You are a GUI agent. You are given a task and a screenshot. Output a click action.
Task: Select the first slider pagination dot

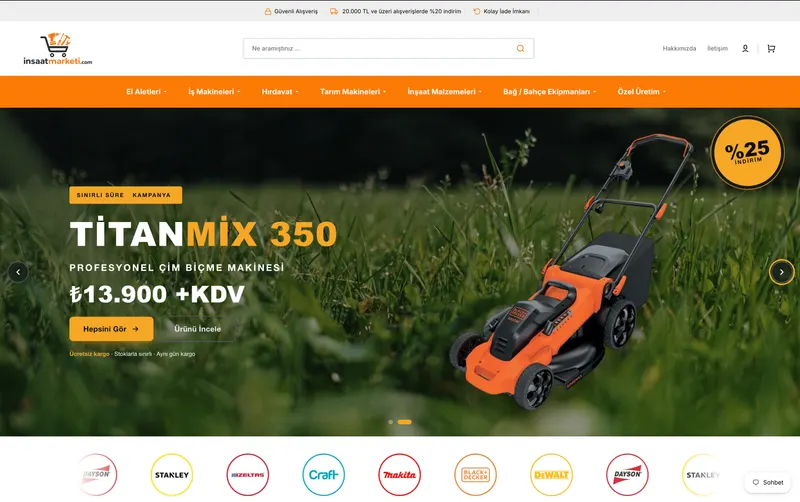391,422
